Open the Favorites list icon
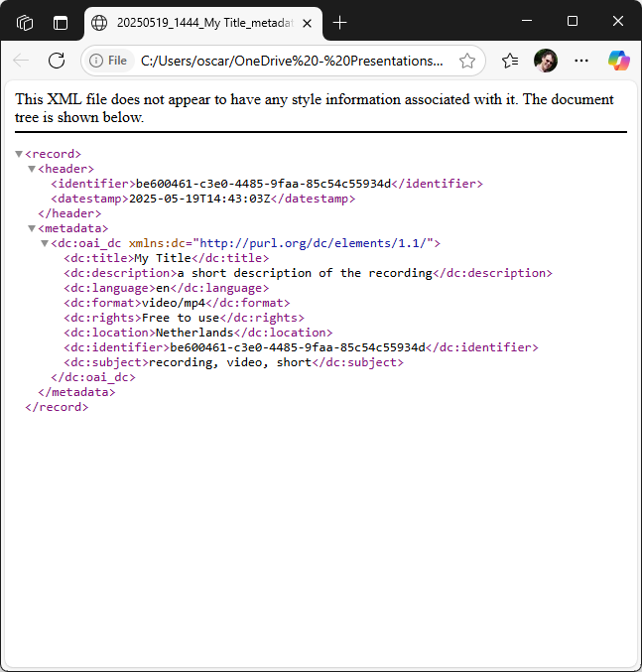642x672 pixels. [510, 61]
